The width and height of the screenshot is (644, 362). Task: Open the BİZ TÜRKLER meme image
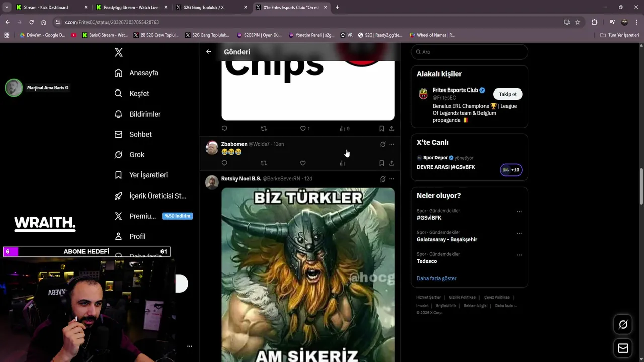[308, 275]
